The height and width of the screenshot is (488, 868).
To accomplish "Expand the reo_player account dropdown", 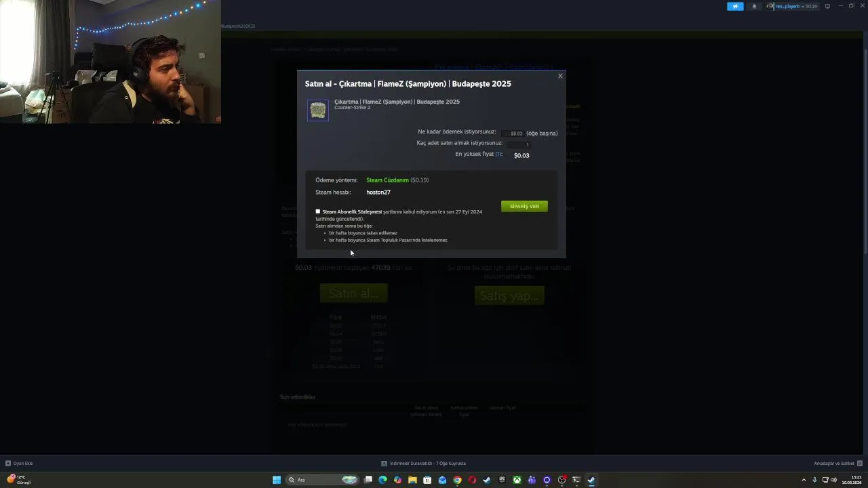I will [792, 6].
